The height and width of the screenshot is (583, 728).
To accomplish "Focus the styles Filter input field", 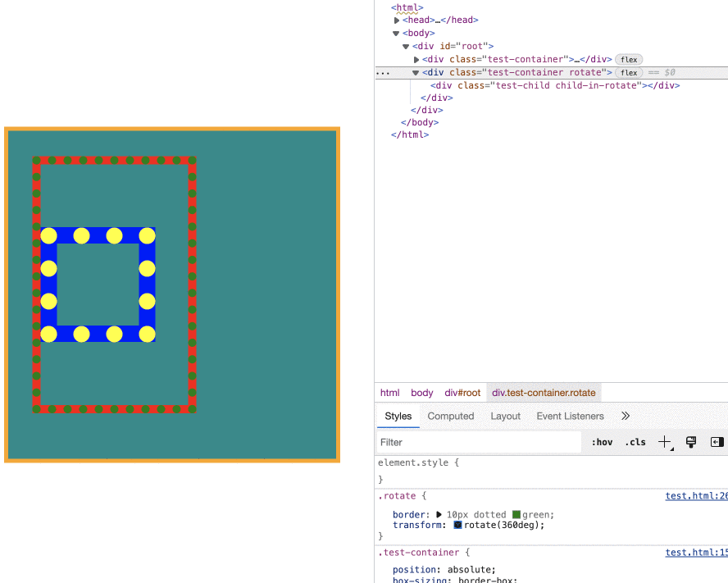I will pos(479,442).
